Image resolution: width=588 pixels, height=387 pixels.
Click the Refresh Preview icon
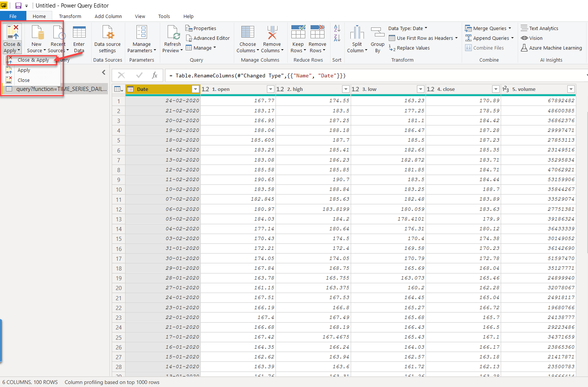pyautogui.click(x=173, y=33)
